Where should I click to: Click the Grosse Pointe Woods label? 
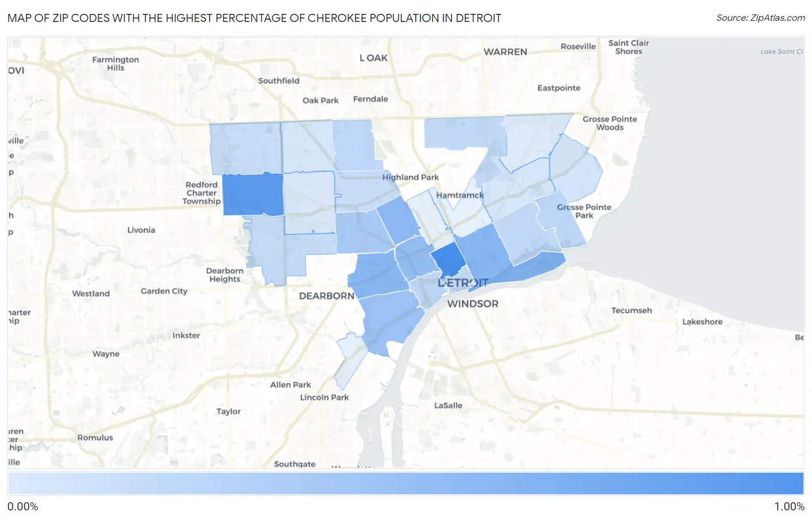pos(610,123)
